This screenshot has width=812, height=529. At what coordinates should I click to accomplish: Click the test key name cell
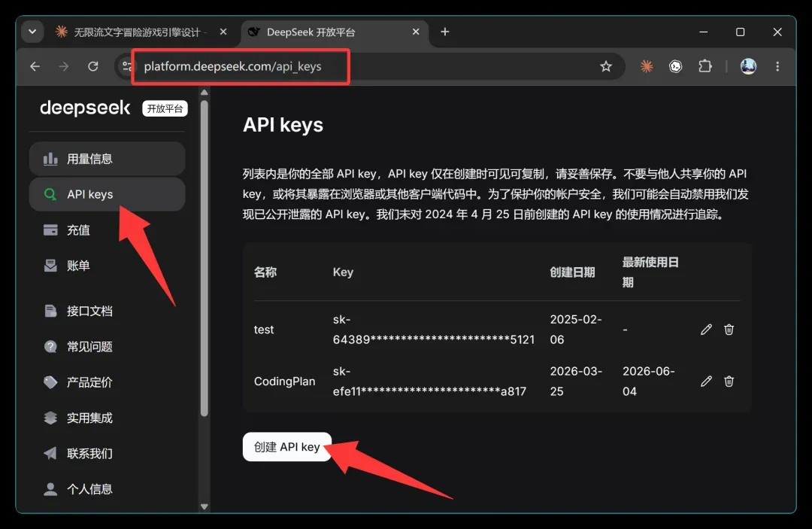264,330
